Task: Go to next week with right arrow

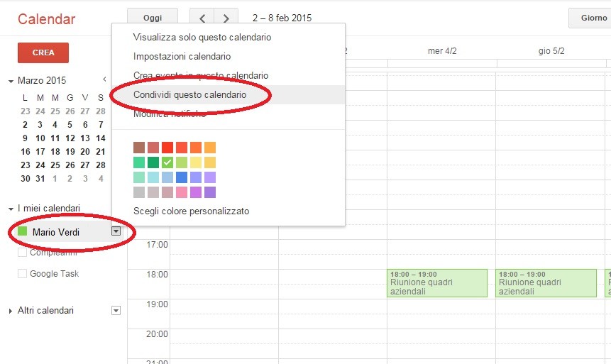Action: point(226,18)
